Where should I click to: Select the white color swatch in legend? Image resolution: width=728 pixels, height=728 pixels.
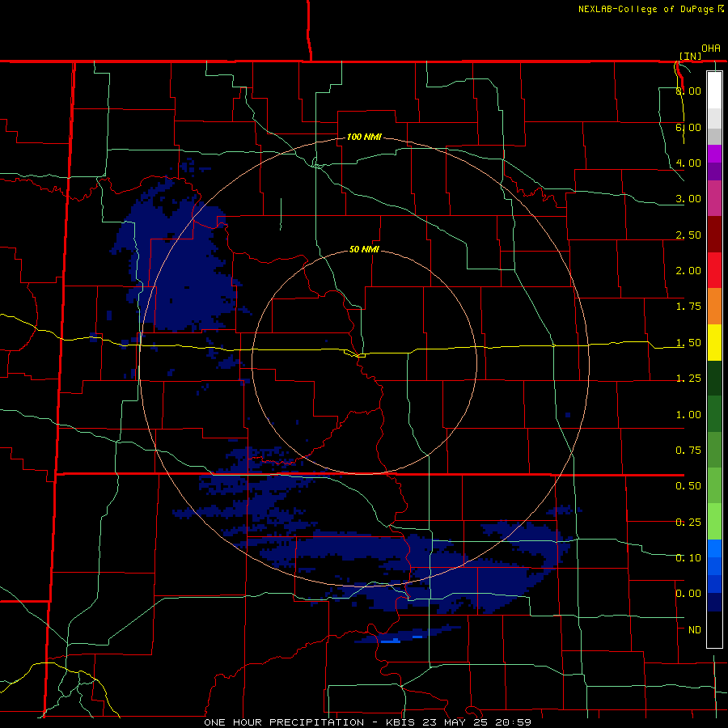click(714, 90)
